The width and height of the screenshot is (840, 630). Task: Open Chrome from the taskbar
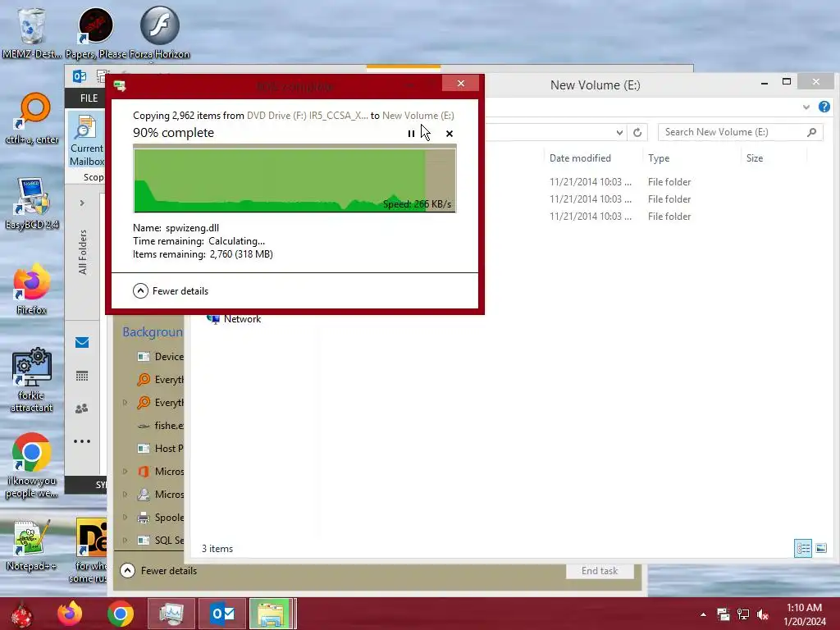(x=120, y=614)
